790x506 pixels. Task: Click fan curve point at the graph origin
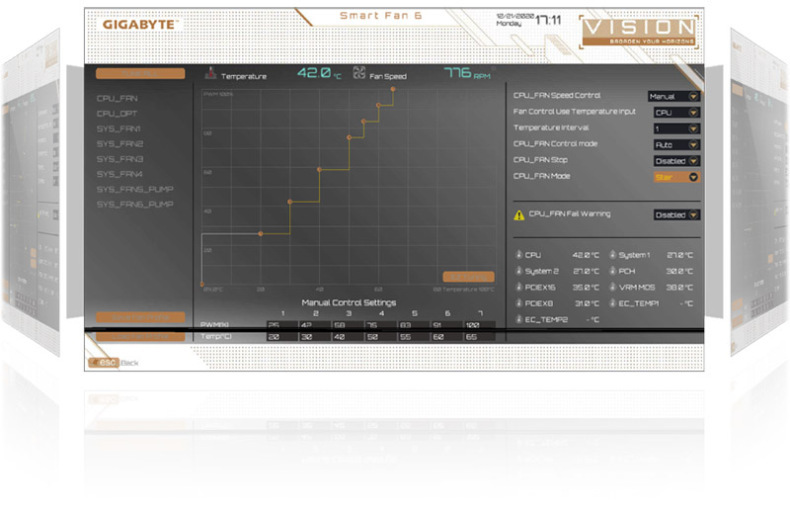[202, 285]
